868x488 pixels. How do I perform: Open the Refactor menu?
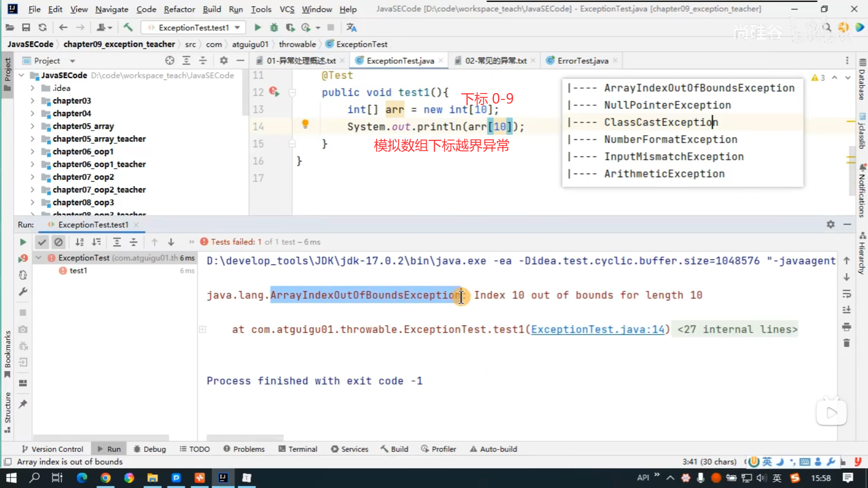tap(179, 9)
